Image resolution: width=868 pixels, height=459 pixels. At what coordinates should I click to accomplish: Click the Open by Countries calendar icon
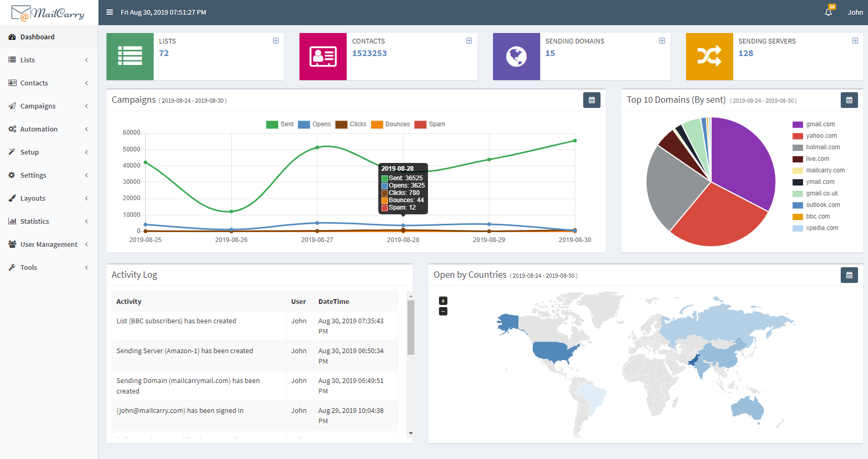click(x=849, y=275)
